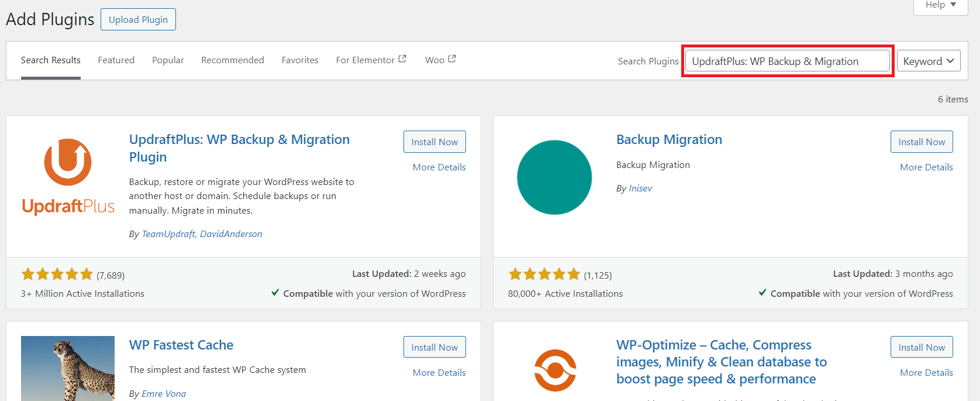The width and height of the screenshot is (980, 401).
Task: Click the UpdraftPlus five-star rating
Action: 57,274
